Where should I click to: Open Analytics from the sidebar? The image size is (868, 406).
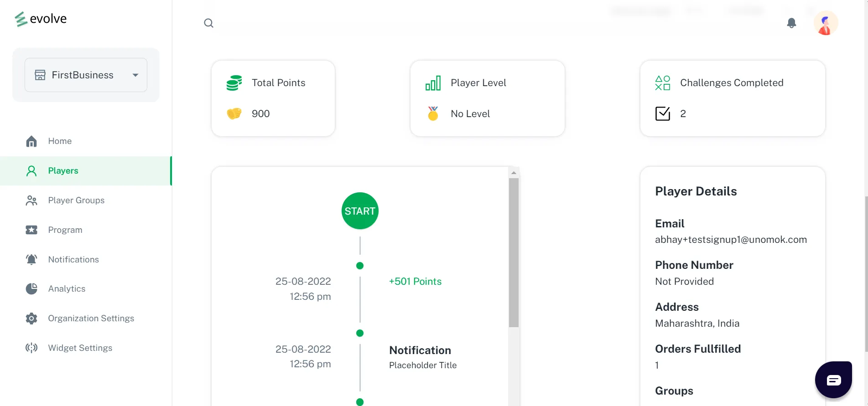coord(67,289)
